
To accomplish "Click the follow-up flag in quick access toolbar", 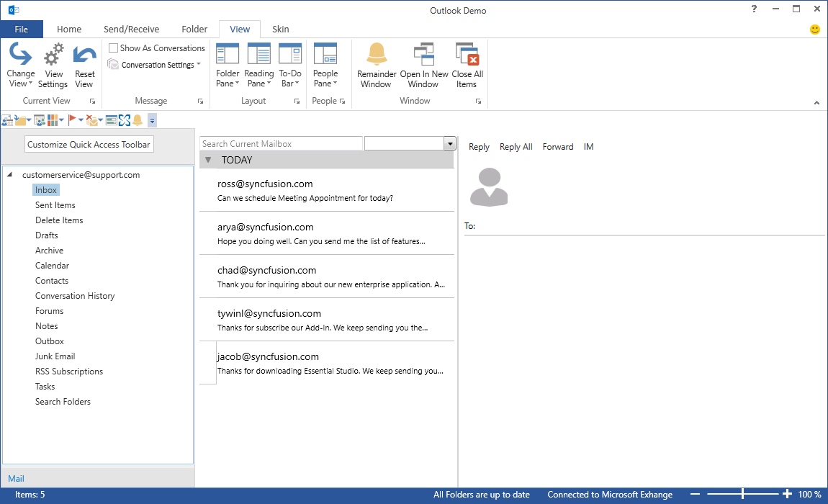I will (72, 120).
